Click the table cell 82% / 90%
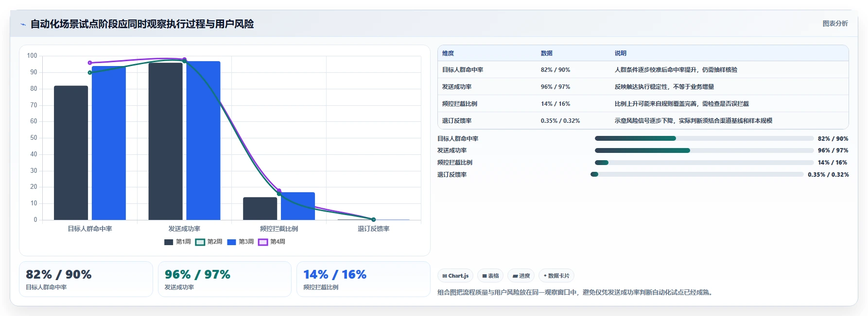 pos(556,70)
